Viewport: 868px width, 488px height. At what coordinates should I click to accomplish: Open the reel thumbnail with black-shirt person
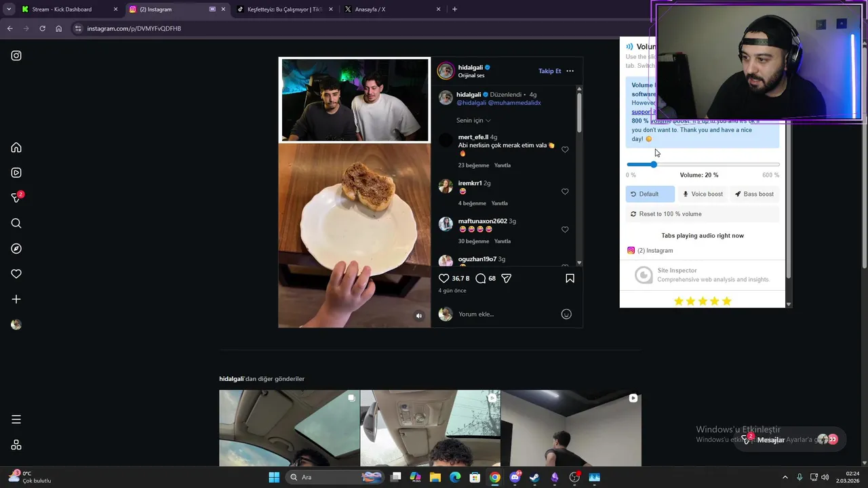[x=571, y=428]
